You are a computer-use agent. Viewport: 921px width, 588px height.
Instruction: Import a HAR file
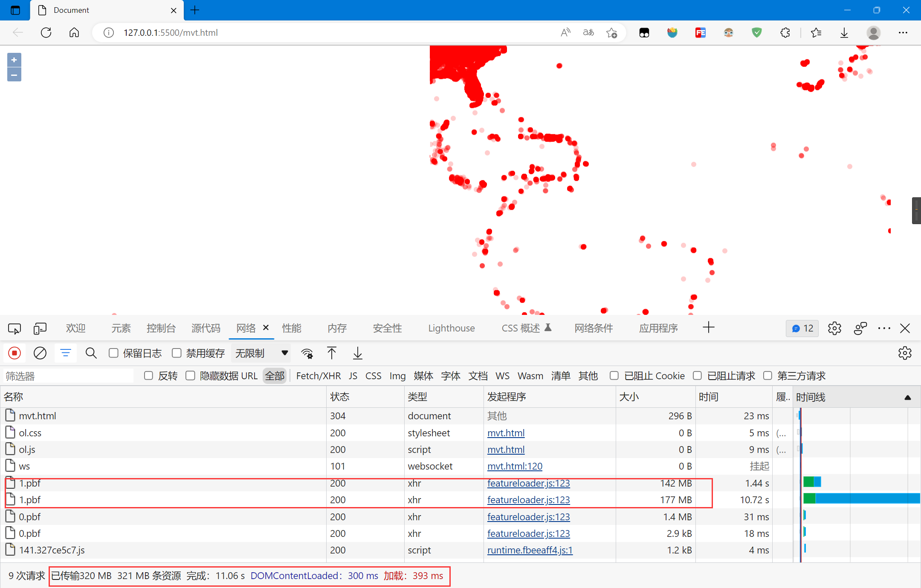coord(332,353)
